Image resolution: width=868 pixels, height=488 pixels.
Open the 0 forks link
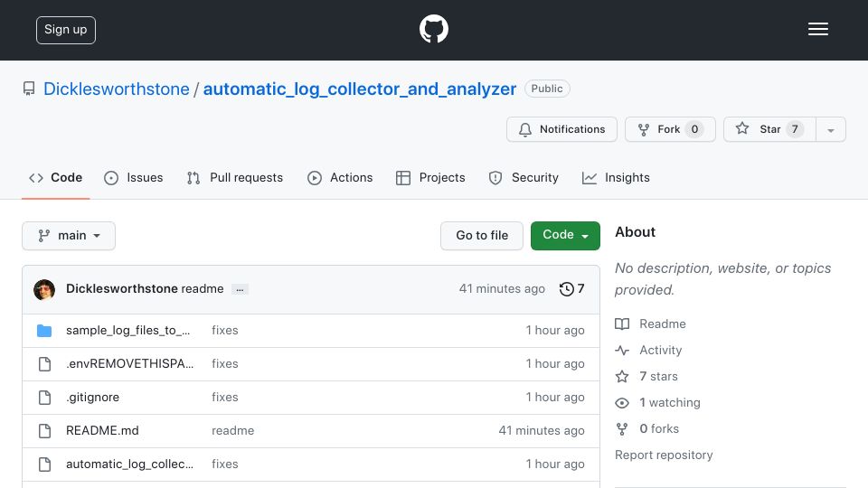point(647,428)
